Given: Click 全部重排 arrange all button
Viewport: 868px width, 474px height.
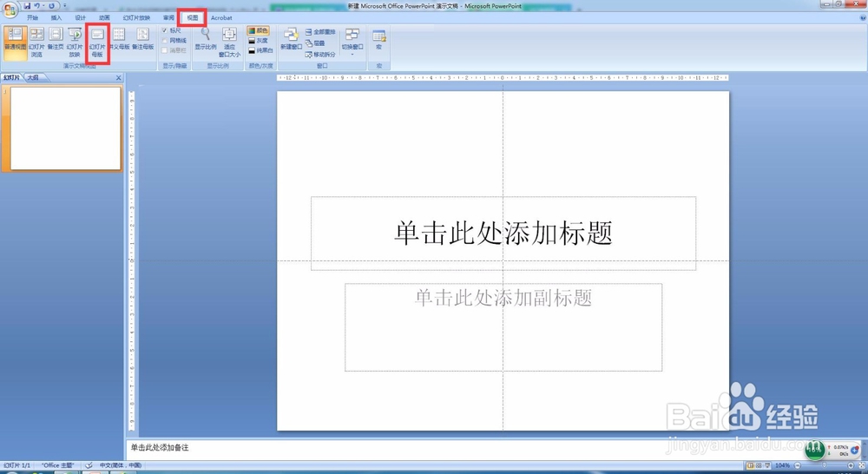Looking at the screenshot, I should click(x=320, y=32).
